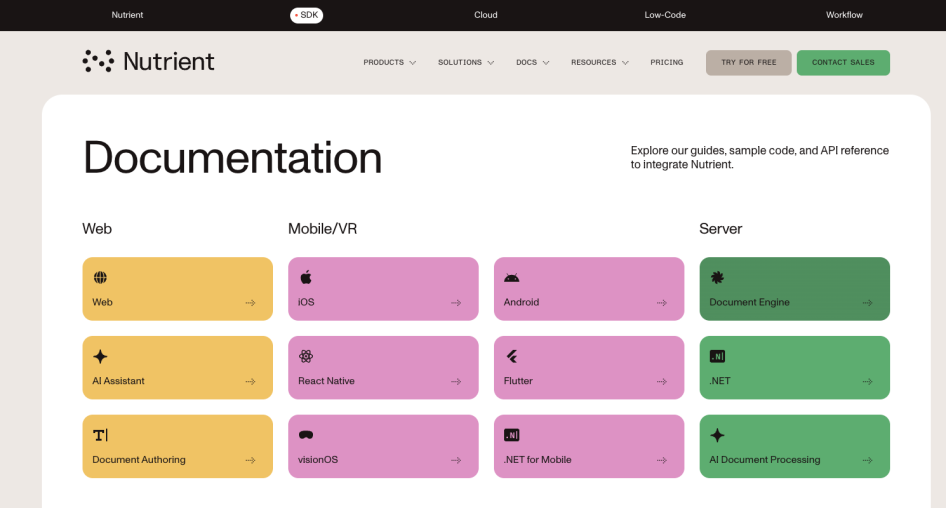
Task: Click the Server section heading
Action: click(720, 229)
